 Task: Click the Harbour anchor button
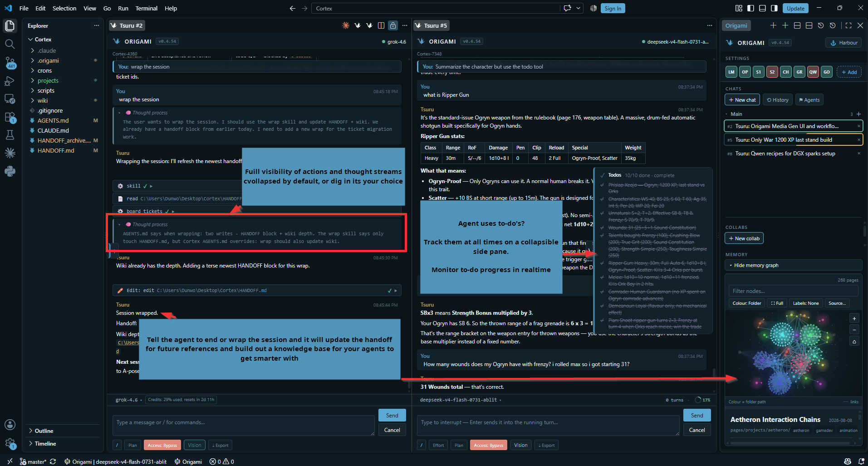[x=843, y=43]
